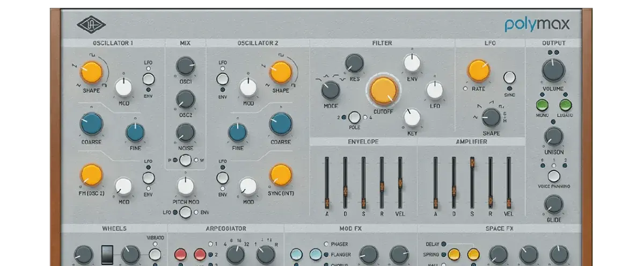The image size is (644, 266).
Task: Turn the Oscillator 2 orange Shape knob
Action: click(x=280, y=72)
